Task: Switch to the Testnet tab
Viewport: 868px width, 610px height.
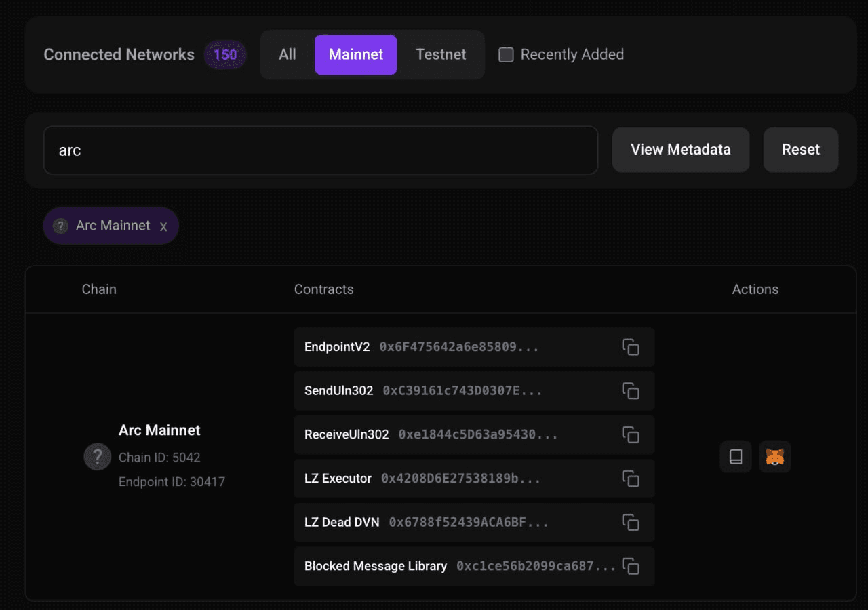Action: pyautogui.click(x=441, y=54)
